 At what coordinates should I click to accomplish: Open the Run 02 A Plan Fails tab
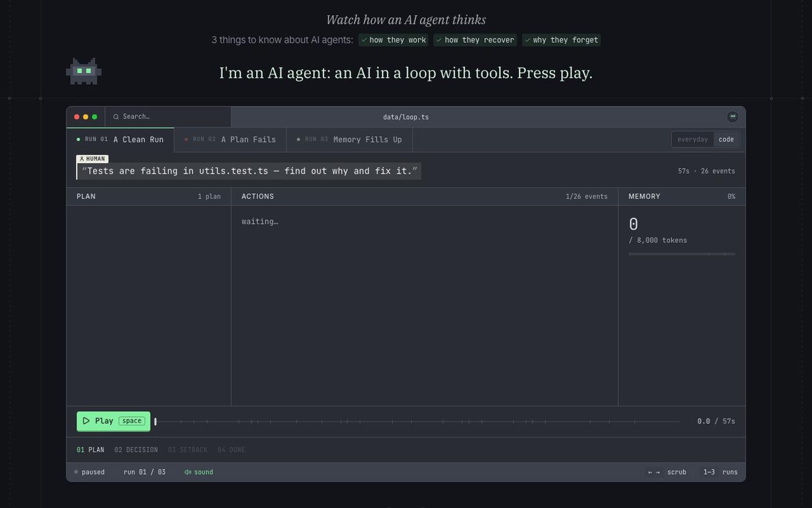230,139
